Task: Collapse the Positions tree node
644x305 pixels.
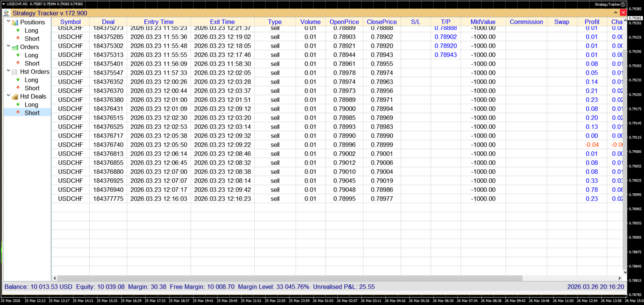Action: click(8, 21)
